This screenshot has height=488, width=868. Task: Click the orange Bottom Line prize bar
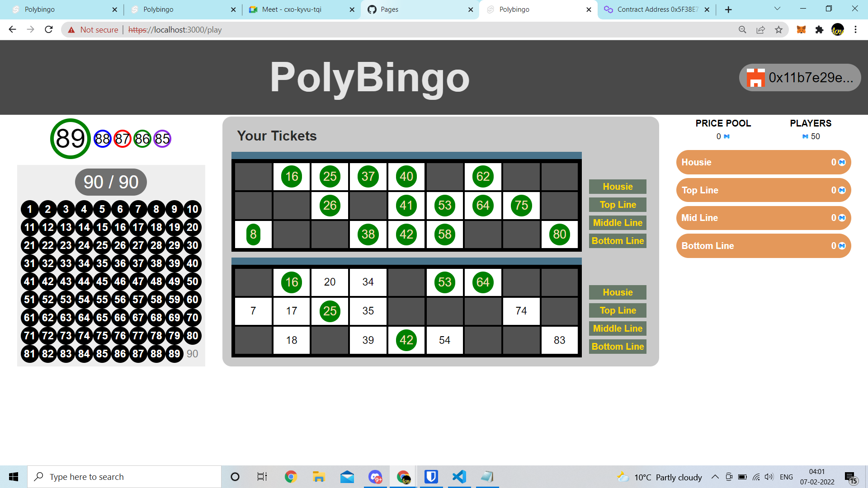tap(764, 246)
